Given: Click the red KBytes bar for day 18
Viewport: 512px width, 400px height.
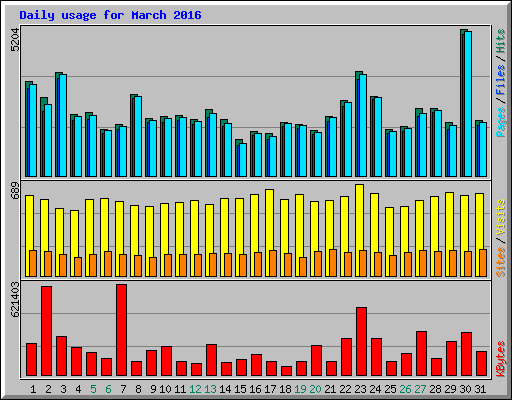Looking at the screenshot, I should click(x=287, y=371).
